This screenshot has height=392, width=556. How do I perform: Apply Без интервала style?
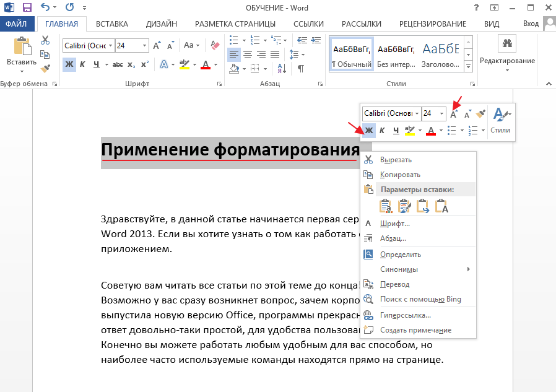pos(396,54)
